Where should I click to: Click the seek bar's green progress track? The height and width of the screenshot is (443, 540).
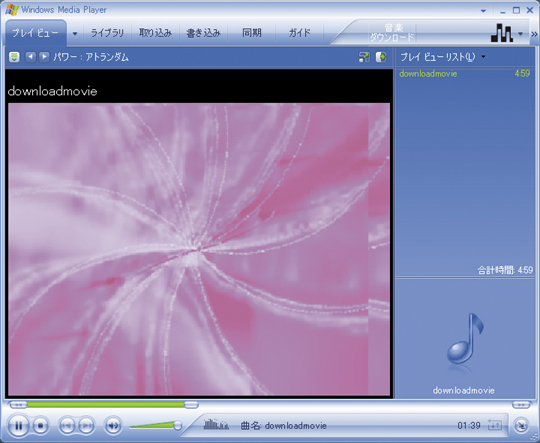106,405
